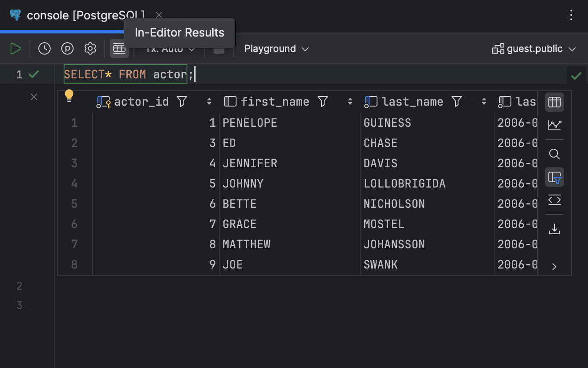Click into the SQL editor on line 1
The height and width of the screenshot is (368, 588).
pyautogui.click(x=132, y=74)
